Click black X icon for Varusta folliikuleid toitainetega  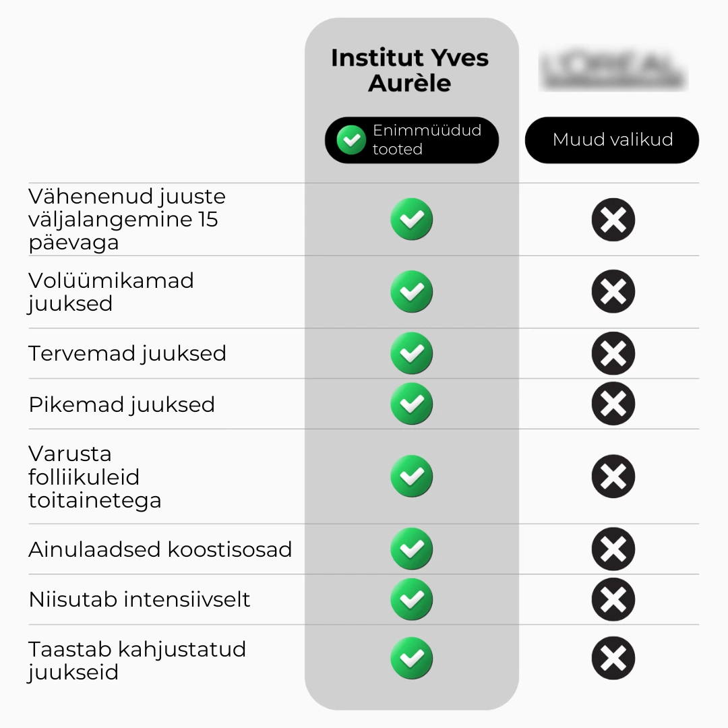[613, 477]
